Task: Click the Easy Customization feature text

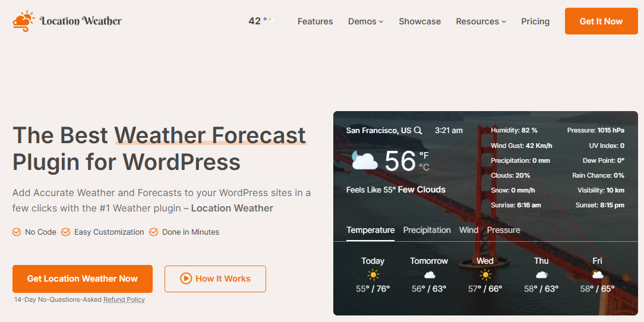Action: click(x=109, y=232)
